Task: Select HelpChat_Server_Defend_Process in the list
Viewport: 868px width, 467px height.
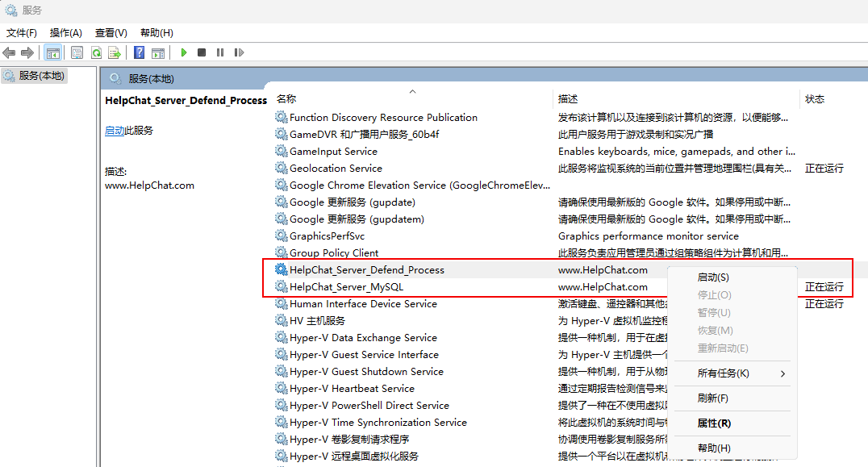Action: click(366, 270)
